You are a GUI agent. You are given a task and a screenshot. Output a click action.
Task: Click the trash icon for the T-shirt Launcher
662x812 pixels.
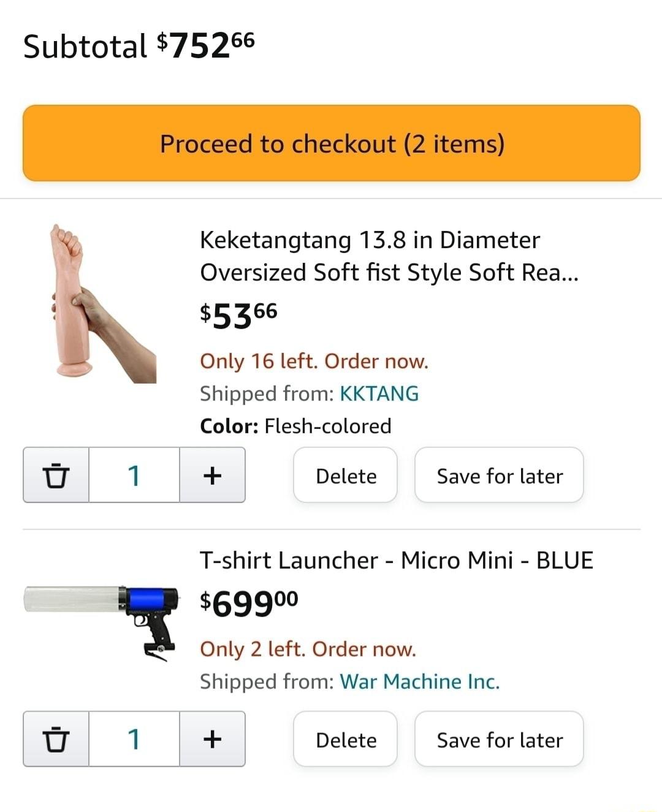56,740
